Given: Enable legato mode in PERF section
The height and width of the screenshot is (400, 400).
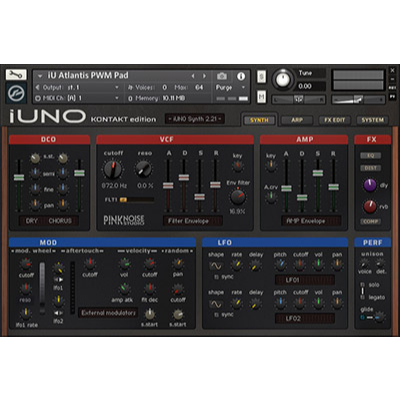Looking at the screenshot, I should point(362,297).
